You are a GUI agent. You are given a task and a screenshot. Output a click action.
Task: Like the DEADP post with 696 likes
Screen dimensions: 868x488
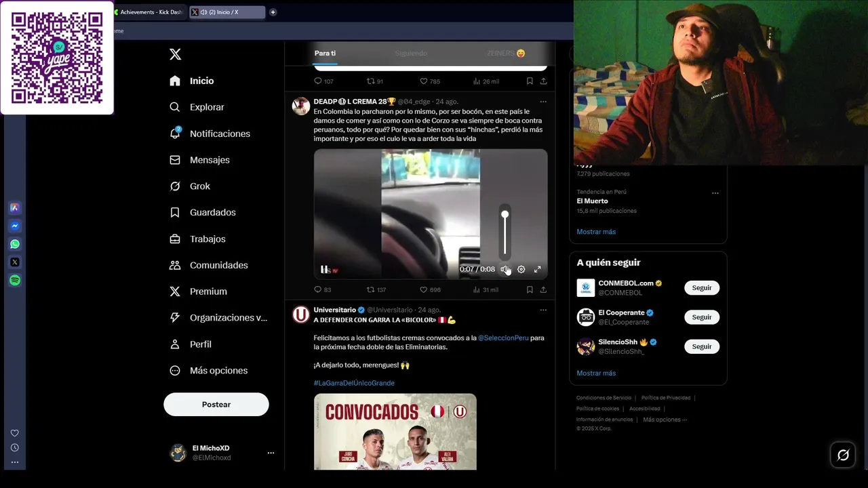coord(430,289)
